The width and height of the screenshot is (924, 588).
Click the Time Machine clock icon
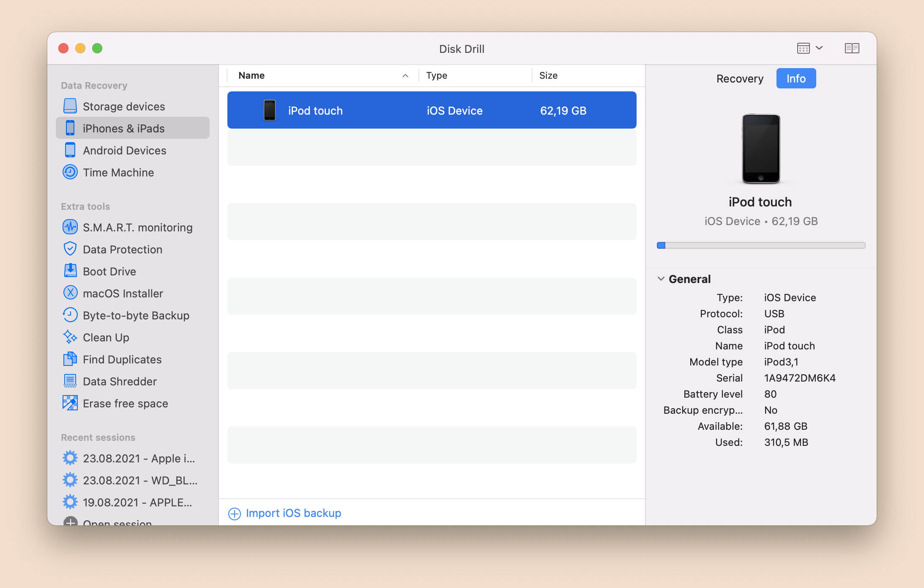70,172
